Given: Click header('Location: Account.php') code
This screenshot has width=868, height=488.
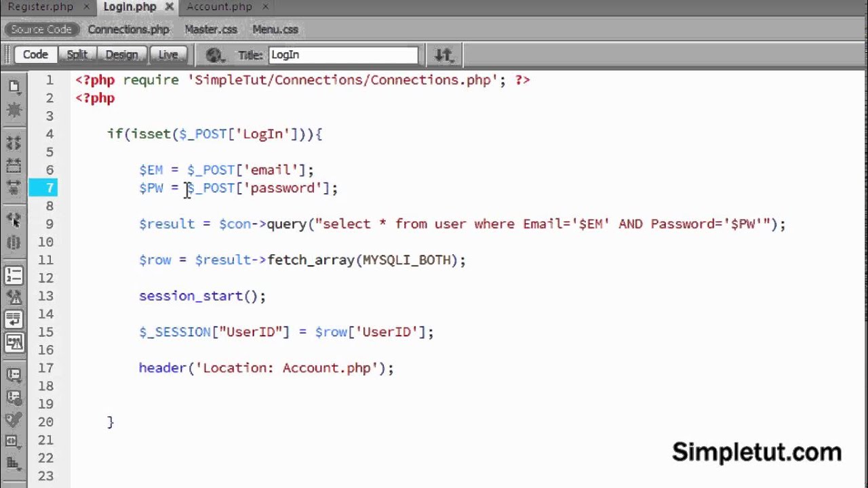Looking at the screenshot, I should point(262,367).
